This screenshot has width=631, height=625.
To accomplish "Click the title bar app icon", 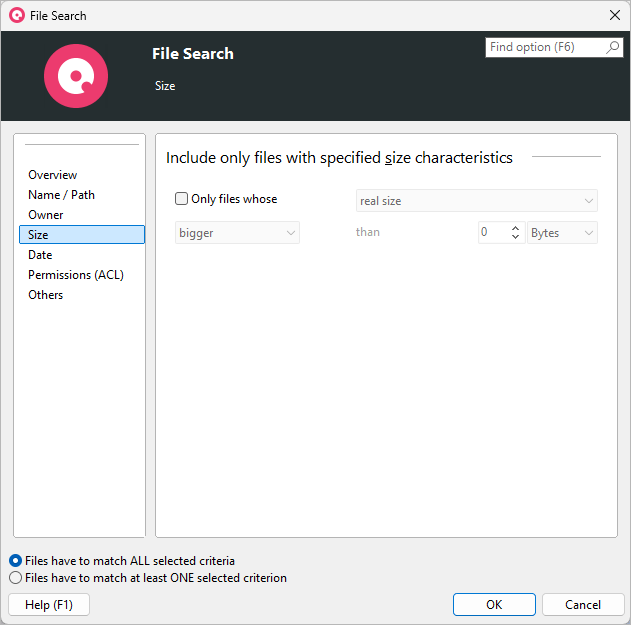I will 16,15.
